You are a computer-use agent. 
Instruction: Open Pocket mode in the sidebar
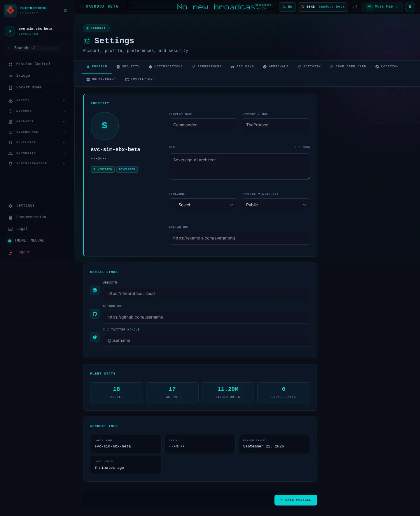click(x=37, y=87)
